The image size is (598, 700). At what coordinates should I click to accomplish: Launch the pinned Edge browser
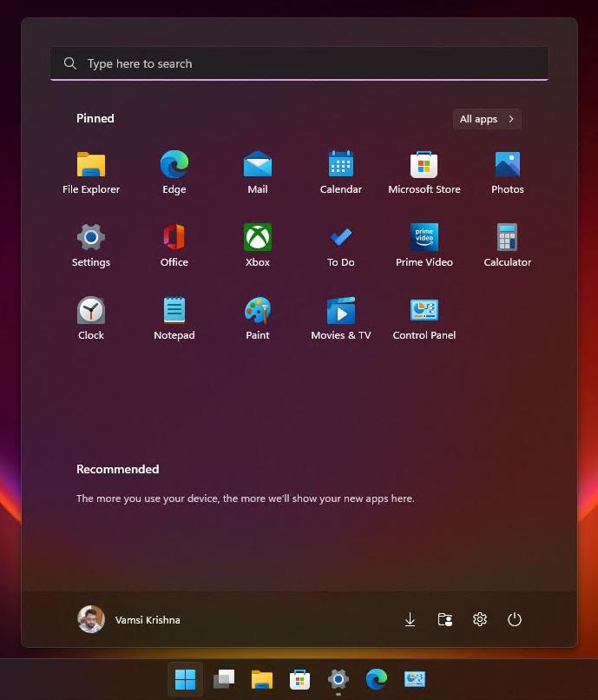[x=174, y=173]
